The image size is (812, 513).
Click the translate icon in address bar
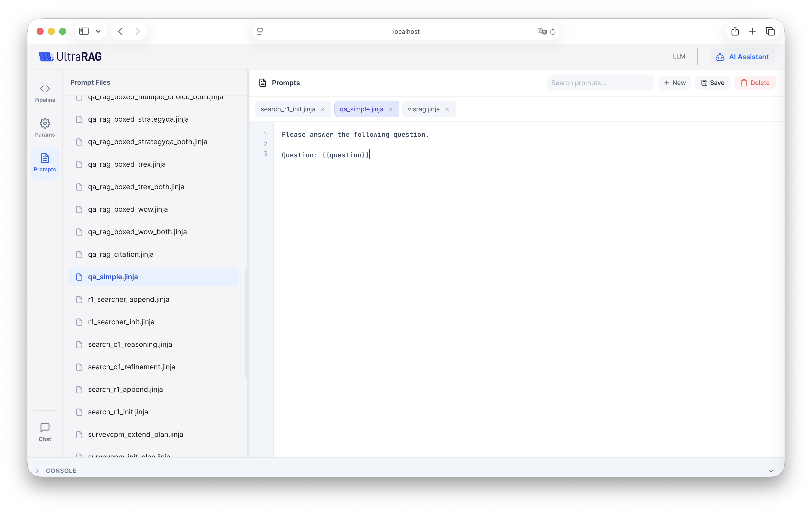(541, 32)
